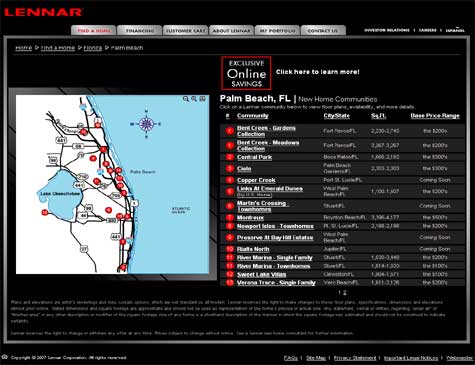Select red marker beside Copper Creek listing
Screen dimensions: 475x365
tap(230, 180)
